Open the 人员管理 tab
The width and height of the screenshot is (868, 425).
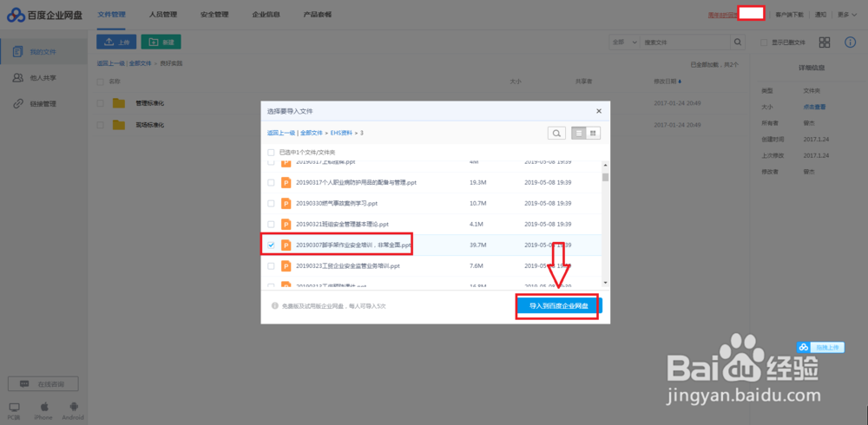(x=163, y=15)
